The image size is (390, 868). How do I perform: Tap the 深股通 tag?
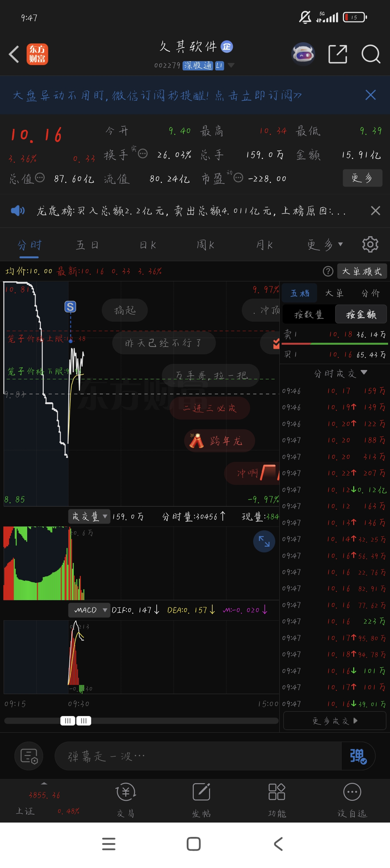pyautogui.click(x=198, y=65)
